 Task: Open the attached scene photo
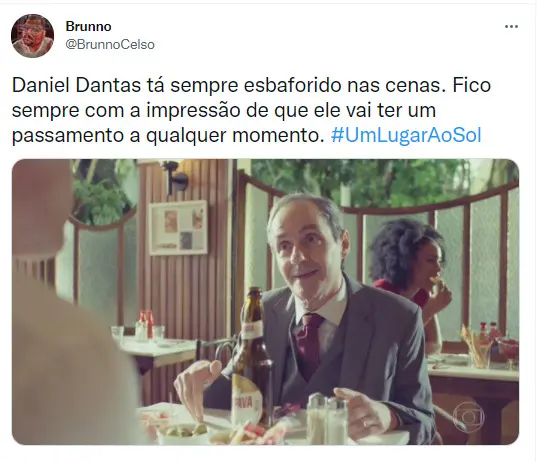pos(265,302)
